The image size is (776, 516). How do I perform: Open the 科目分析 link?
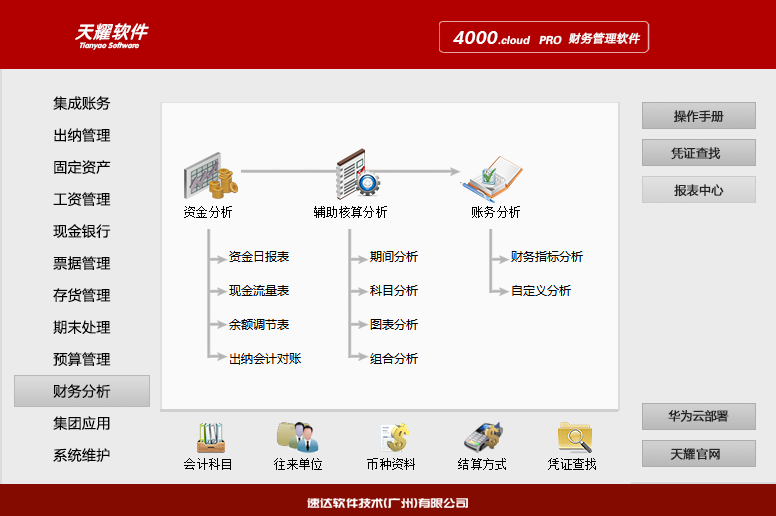394,291
